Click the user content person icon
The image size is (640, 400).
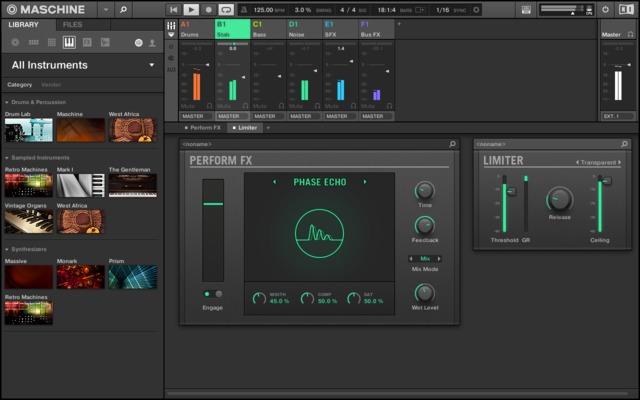[x=152, y=42]
